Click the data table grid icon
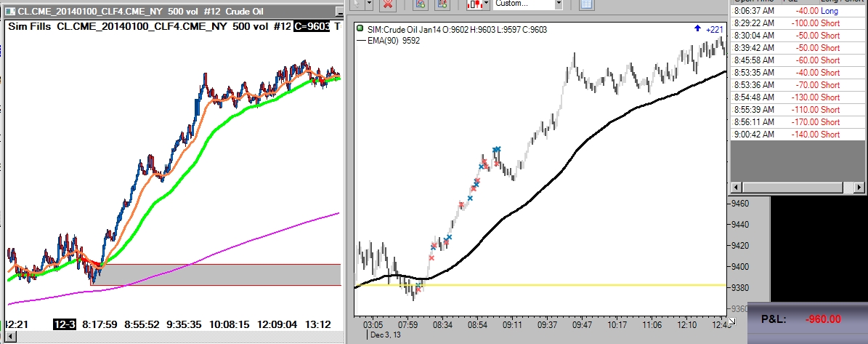This screenshot has height=344, width=868. click(x=586, y=4)
